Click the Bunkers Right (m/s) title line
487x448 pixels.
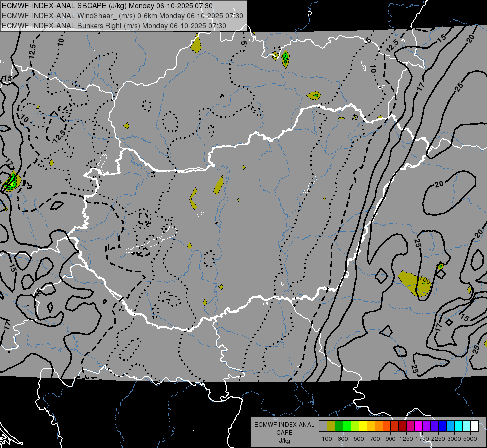[x=114, y=26]
